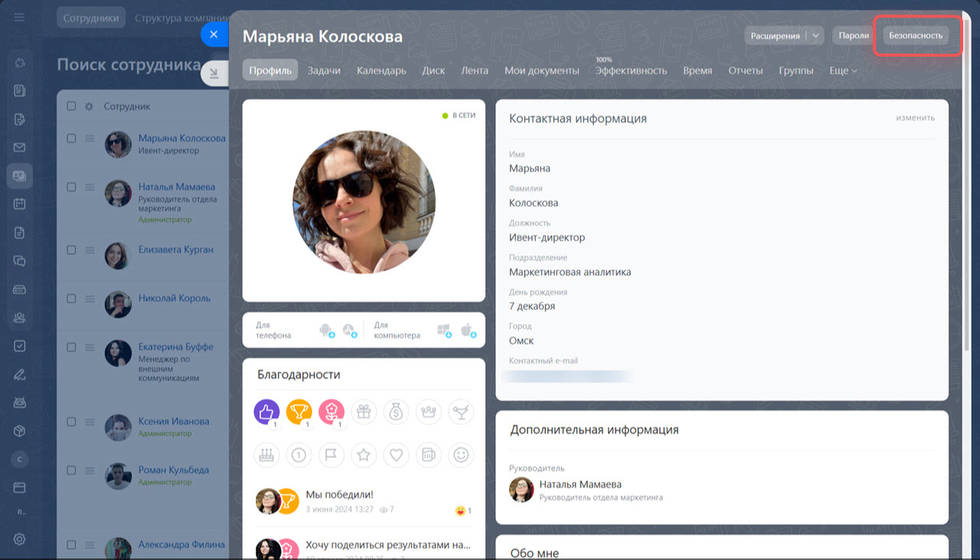Open the Еще tab dropdown
Screen dimensions: 980x560
[x=843, y=70]
